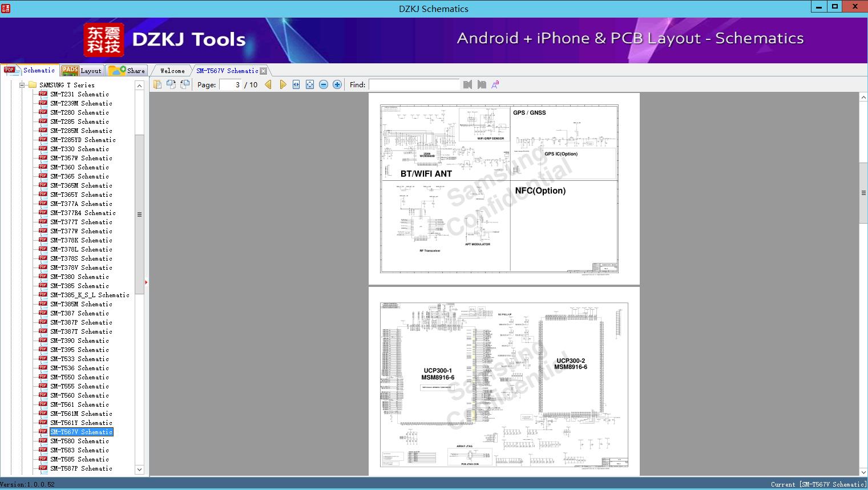Open SM-T387P Schematic
This screenshot has height=490, width=868.
pyautogui.click(x=81, y=322)
